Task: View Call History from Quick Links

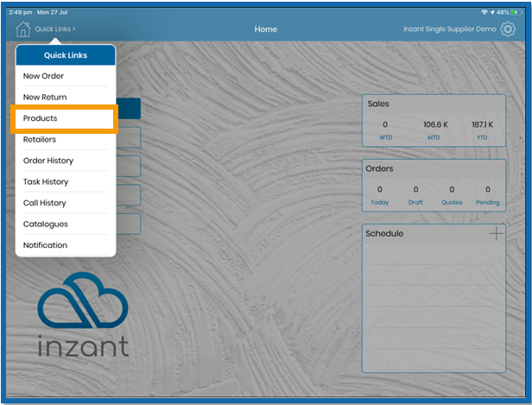Action: click(66, 203)
